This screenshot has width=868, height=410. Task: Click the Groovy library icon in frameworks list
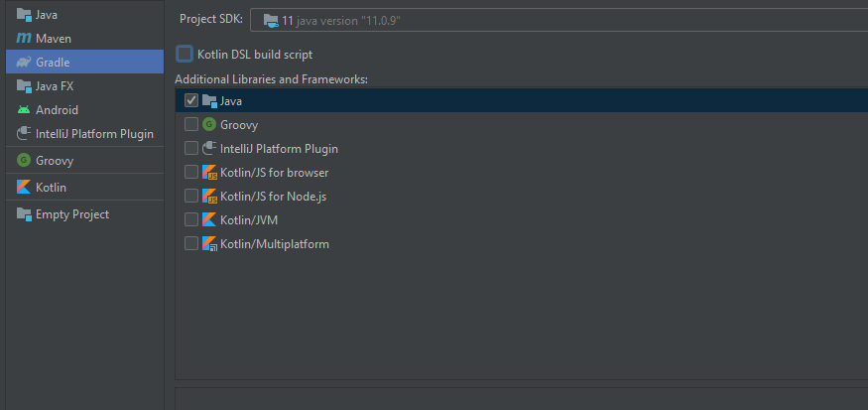pyautogui.click(x=208, y=125)
